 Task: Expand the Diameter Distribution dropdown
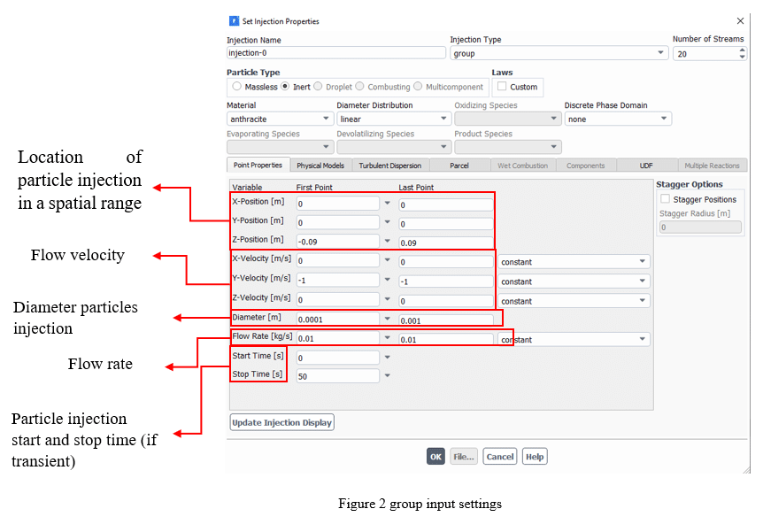[393, 119]
